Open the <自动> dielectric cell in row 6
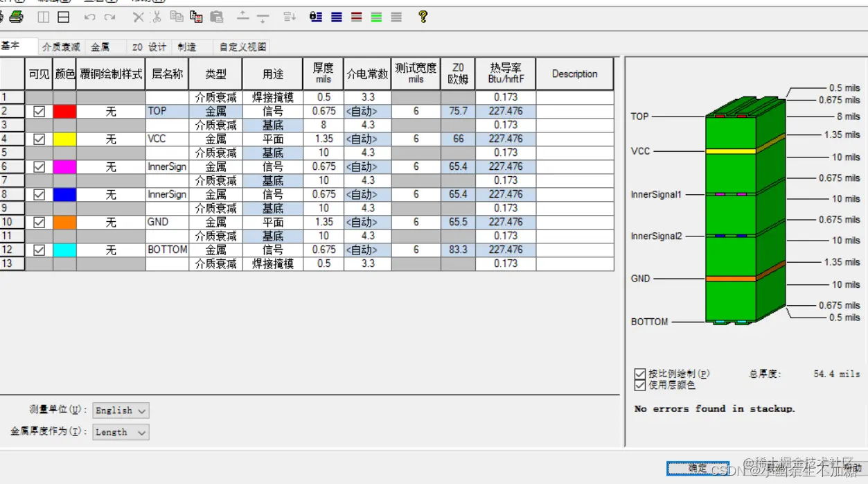868x484 pixels. pos(367,166)
